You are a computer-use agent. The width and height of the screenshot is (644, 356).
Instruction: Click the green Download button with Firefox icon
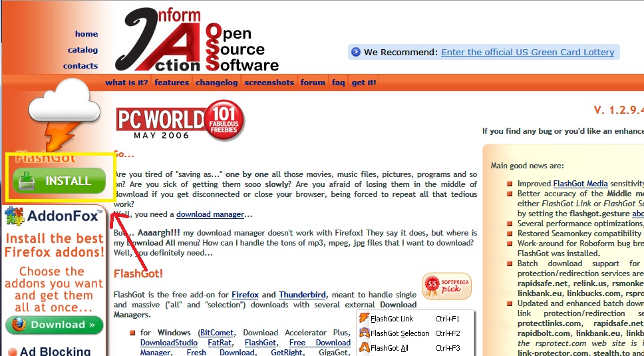tap(54, 325)
